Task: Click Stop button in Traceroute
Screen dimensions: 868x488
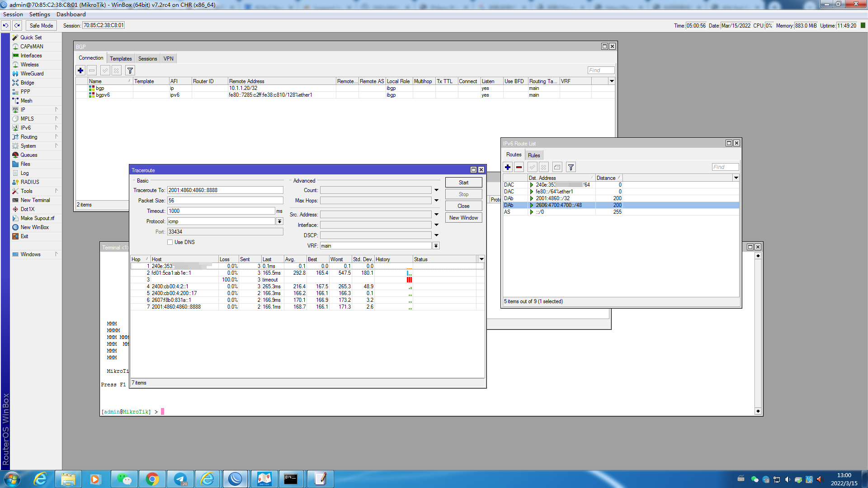Action: tap(463, 194)
